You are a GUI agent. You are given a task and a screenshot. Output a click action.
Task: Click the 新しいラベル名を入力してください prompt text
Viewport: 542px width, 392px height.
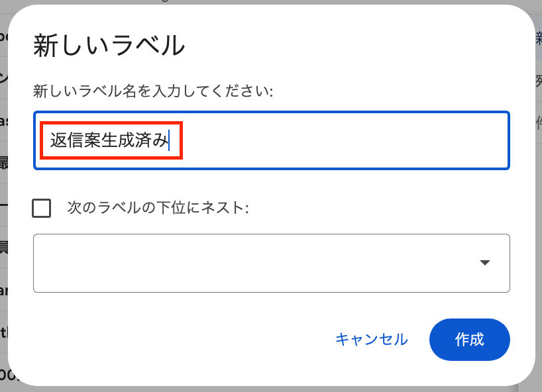tap(153, 91)
